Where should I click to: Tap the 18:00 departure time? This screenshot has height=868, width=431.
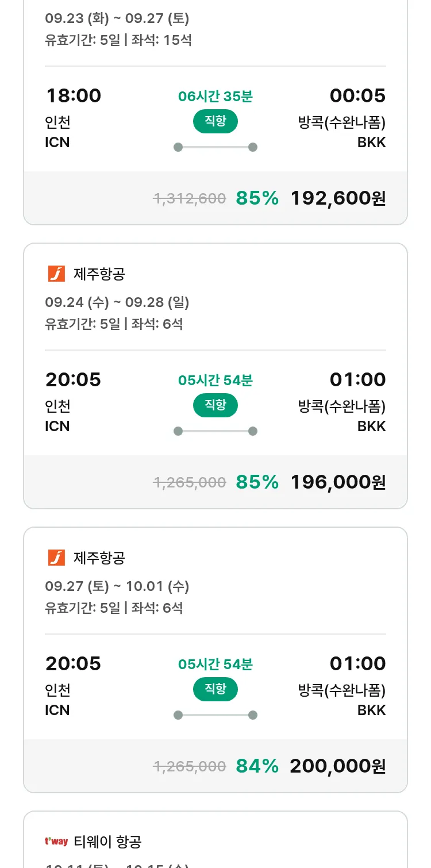pos(73,95)
